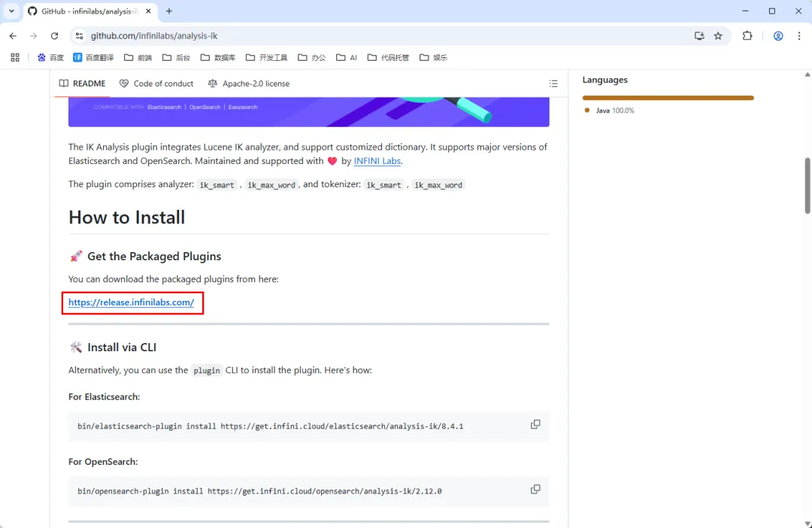
Task: Click the Java language percentage bar
Action: click(x=668, y=98)
